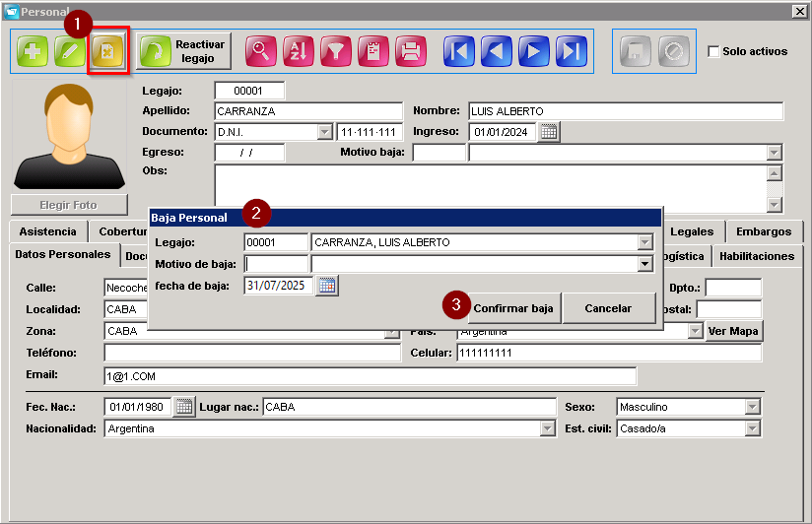
Task: Expand the Motivo de baja dropdown
Action: click(x=644, y=264)
